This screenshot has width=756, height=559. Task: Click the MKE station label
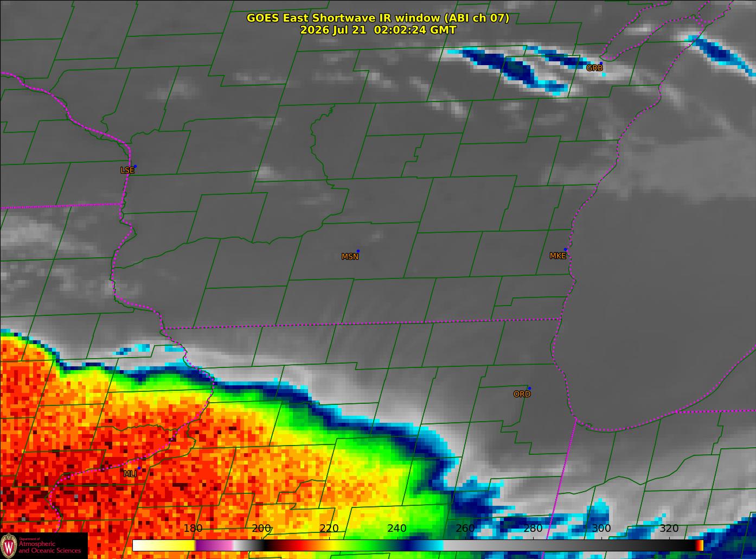[558, 256]
